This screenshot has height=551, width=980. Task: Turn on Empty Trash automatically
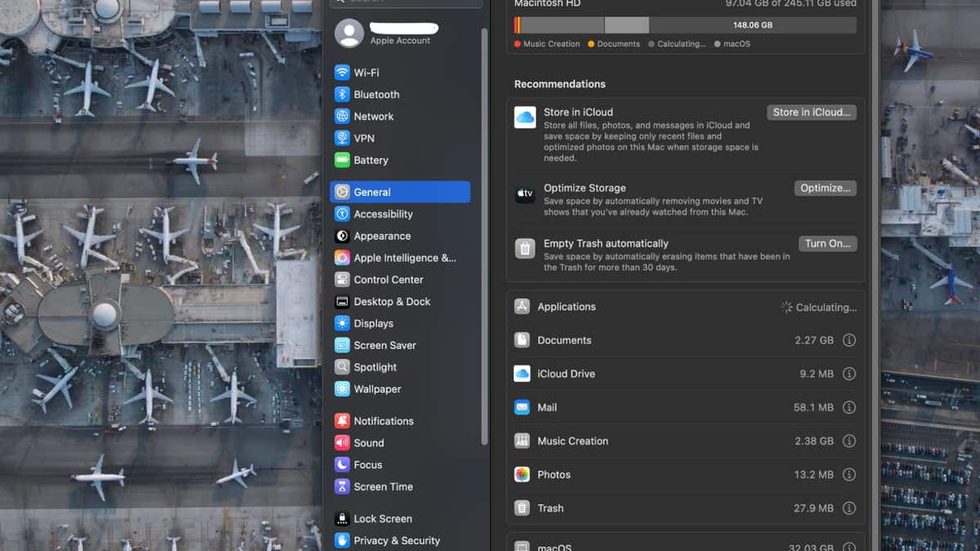coord(827,242)
